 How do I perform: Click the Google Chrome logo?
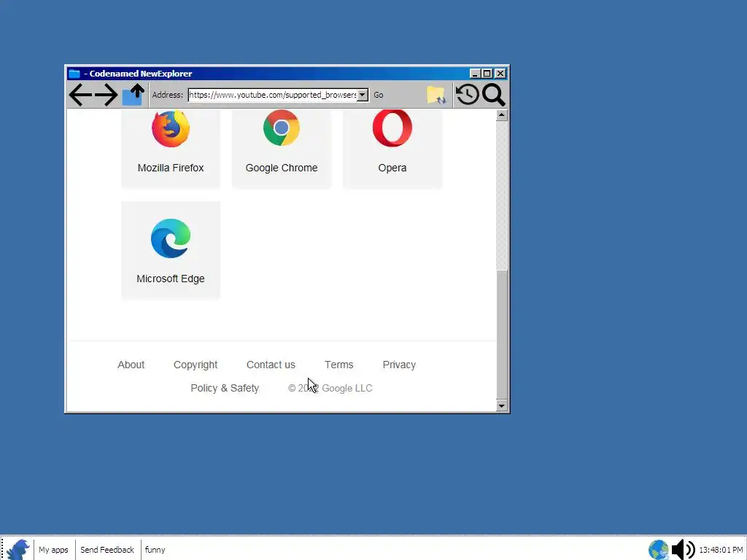[282, 128]
